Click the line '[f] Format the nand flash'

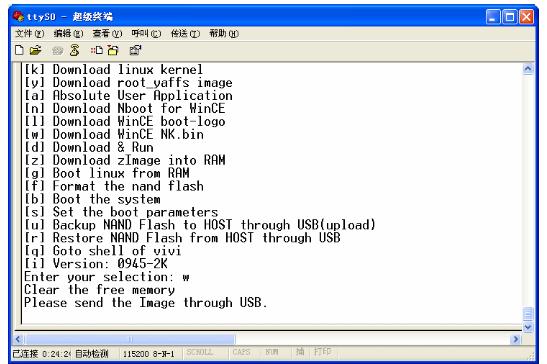coord(114,186)
